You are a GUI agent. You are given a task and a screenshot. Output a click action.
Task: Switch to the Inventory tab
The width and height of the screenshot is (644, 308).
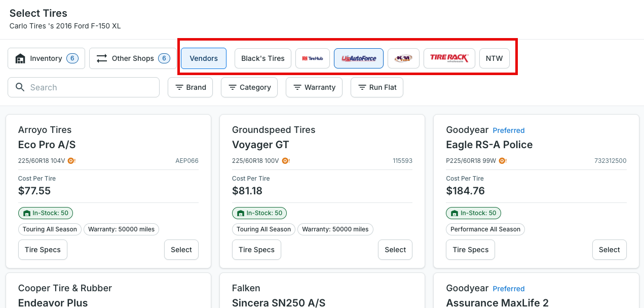point(46,58)
